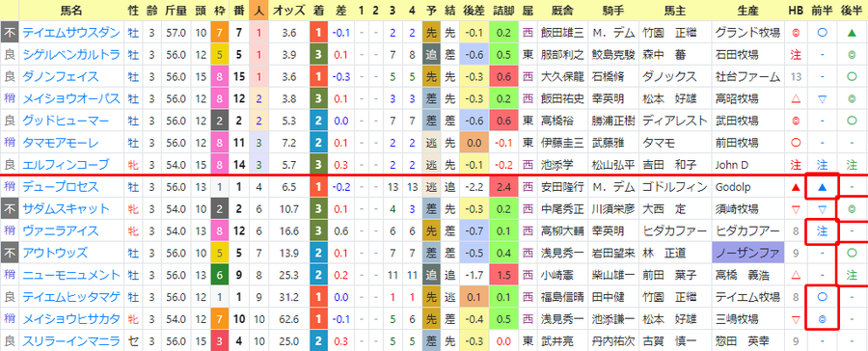Select jockey 松山弘平
Viewport: 868px width, 351px height.
click(612, 165)
